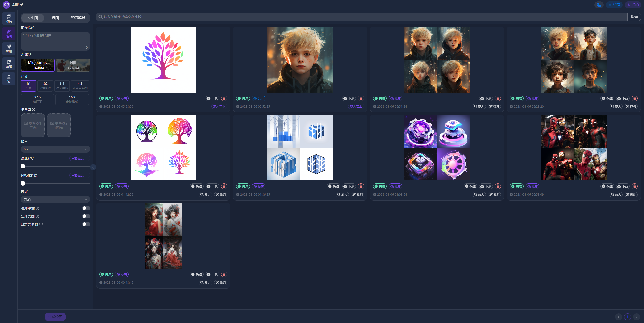644x323 pixels.
Task: Delete the 01:08:54 purple gears card
Action: click(498, 186)
